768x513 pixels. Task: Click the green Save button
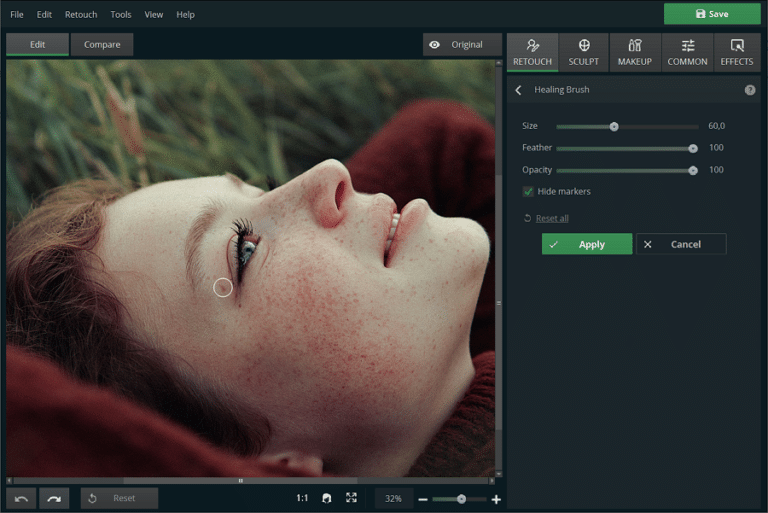712,14
